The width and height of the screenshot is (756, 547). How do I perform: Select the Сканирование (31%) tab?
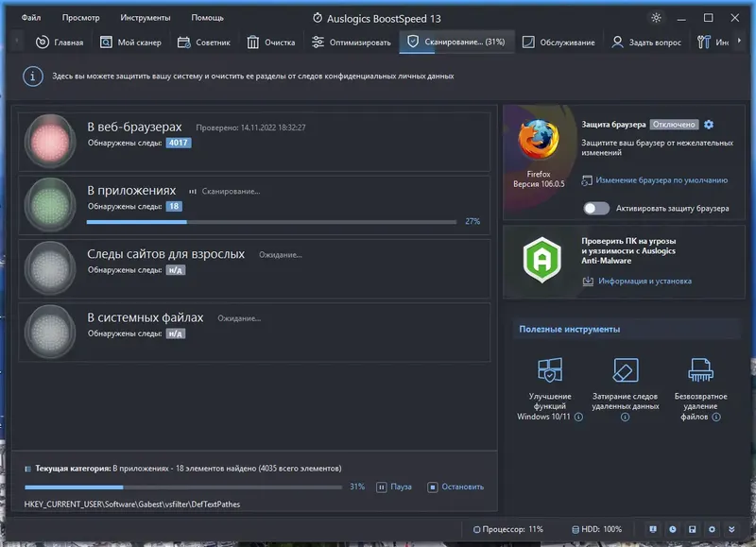(x=456, y=42)
